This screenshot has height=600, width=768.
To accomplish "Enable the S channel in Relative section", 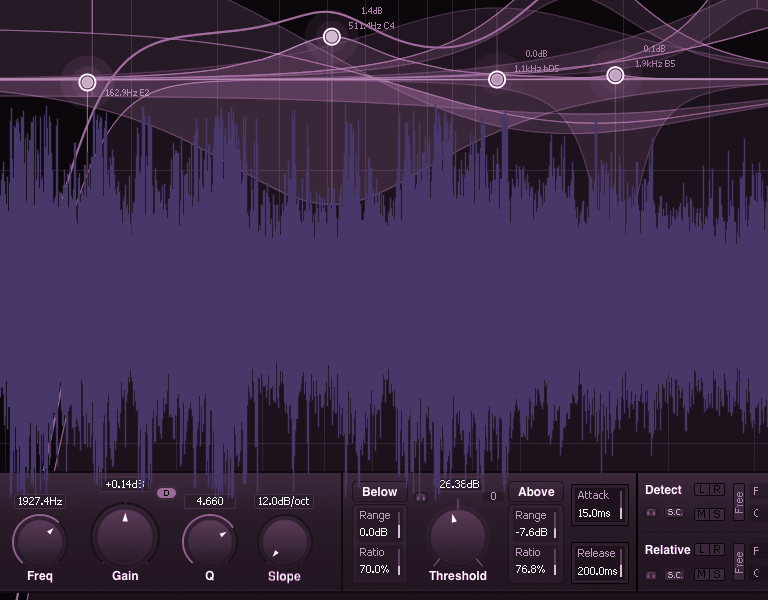I will (x=717, y=574).
